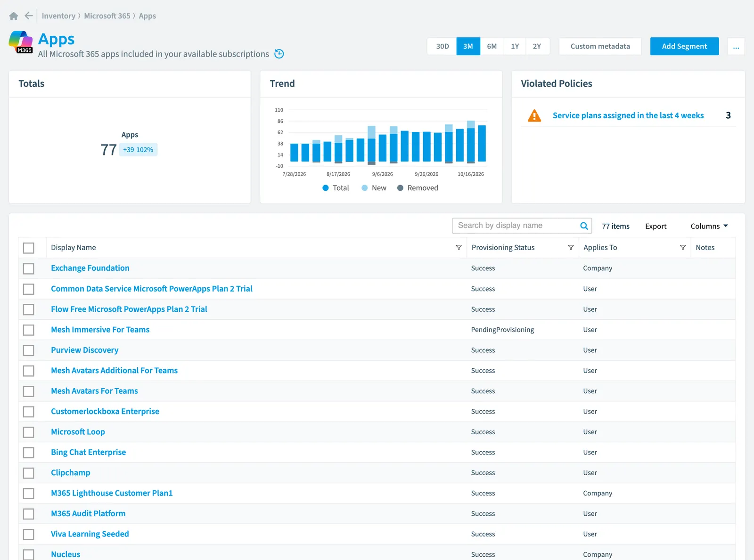Check the Exchange Foundation row checkbox
This screenshot has width=754, height=560.
[x=29, y=268]
